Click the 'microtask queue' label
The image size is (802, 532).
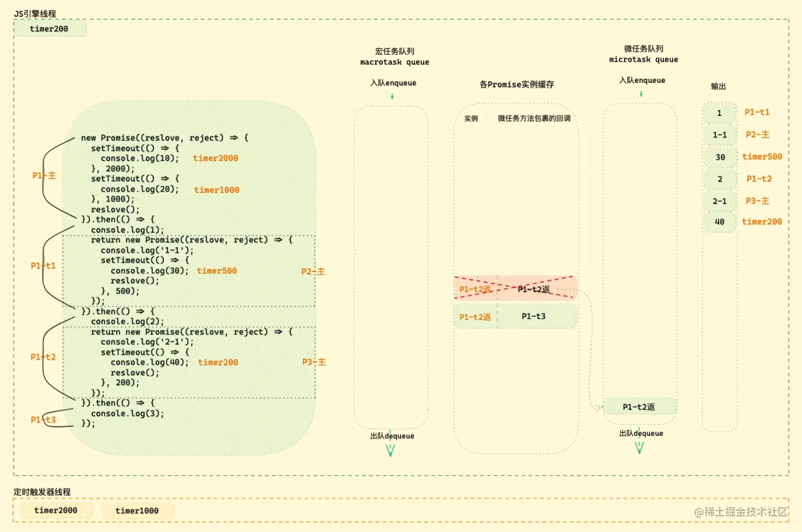(643, 59)
